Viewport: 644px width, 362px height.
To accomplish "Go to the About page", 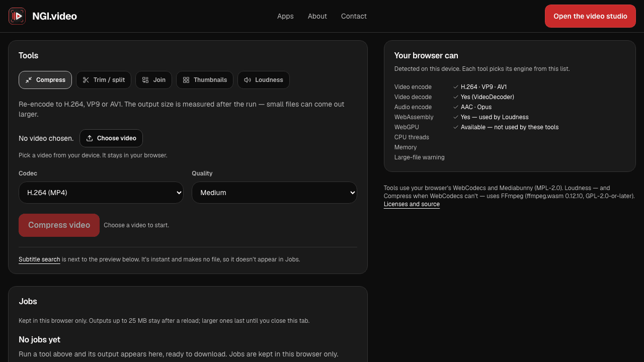I will coord(317,16).
